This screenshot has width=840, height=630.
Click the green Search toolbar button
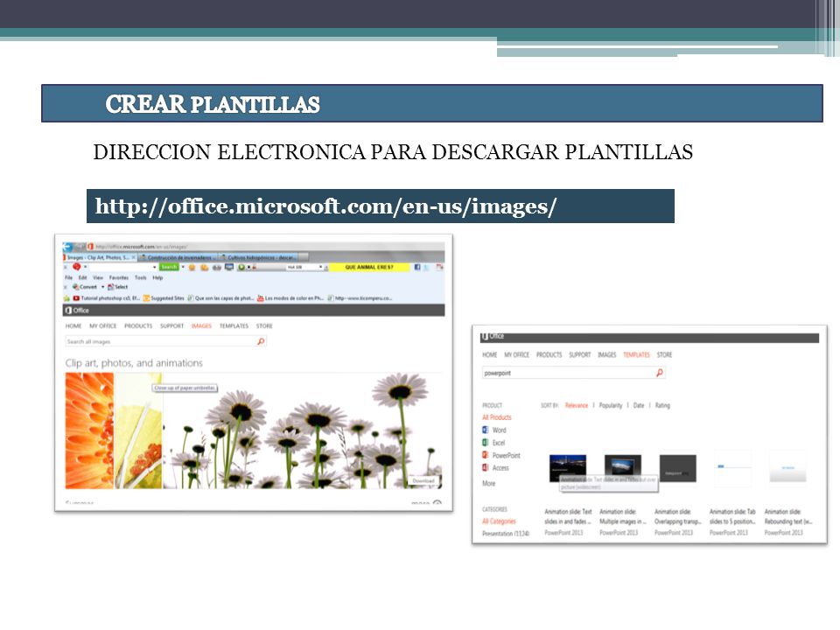169,267
